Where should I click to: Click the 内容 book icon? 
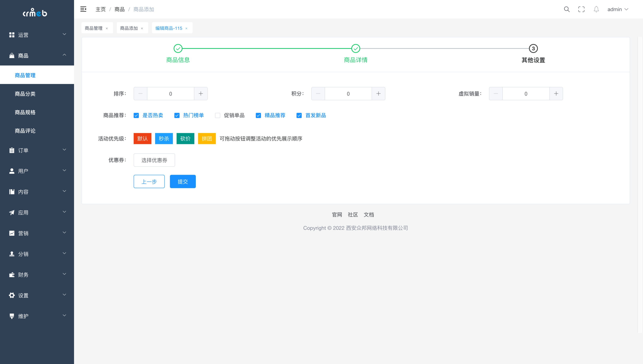coord(12,192)
